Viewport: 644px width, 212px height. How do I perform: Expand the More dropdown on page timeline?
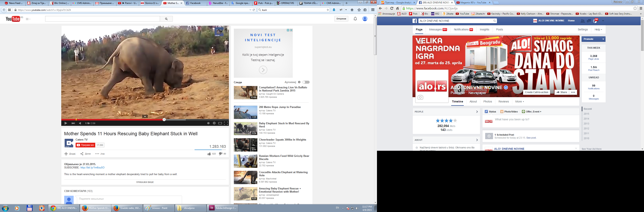click(520, 101)
